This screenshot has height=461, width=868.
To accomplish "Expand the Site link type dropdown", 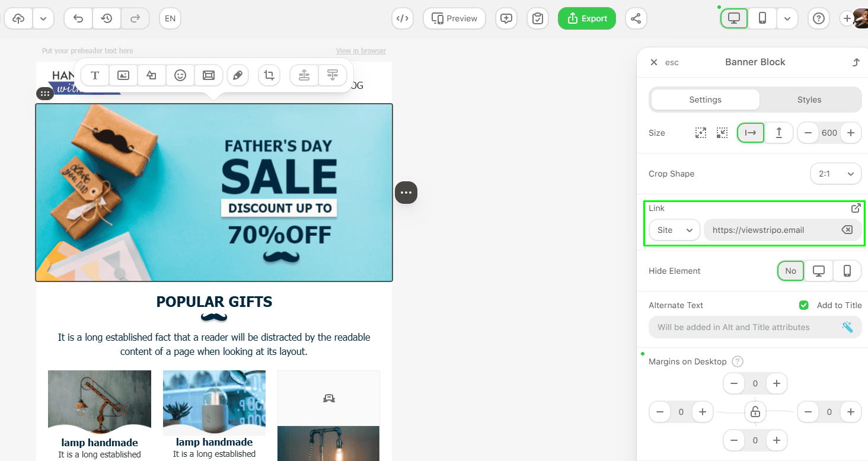I will tap(675, 230).
